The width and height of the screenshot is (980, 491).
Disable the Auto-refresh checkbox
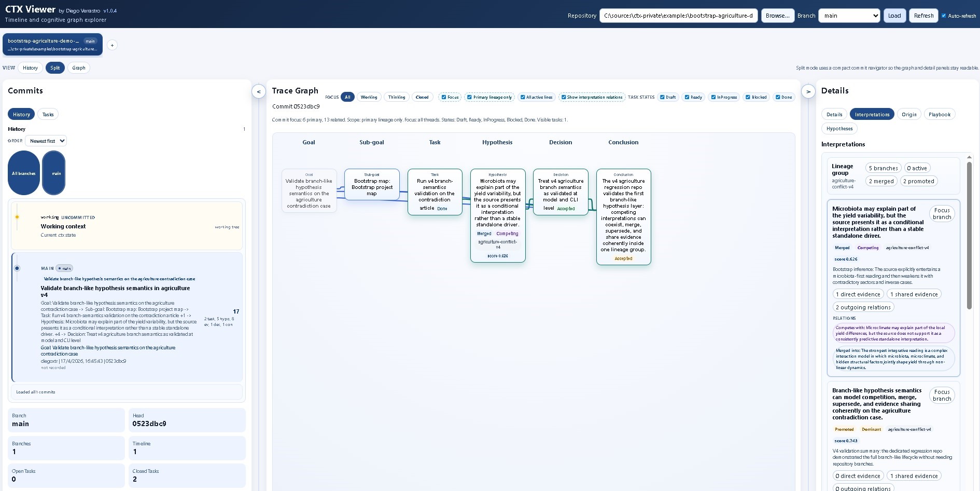[944, 16]
